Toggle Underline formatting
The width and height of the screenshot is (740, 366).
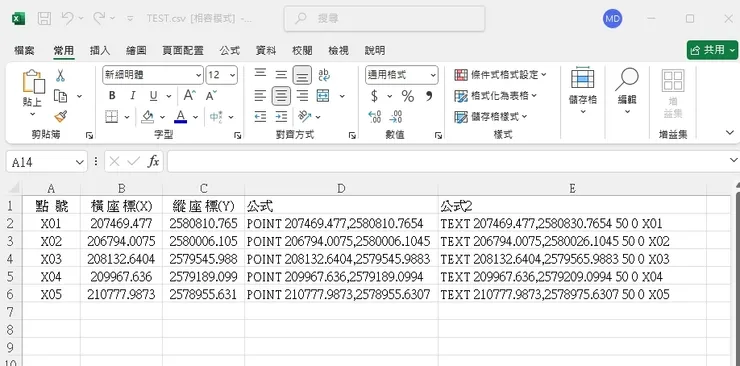click(x=153, y=96)
